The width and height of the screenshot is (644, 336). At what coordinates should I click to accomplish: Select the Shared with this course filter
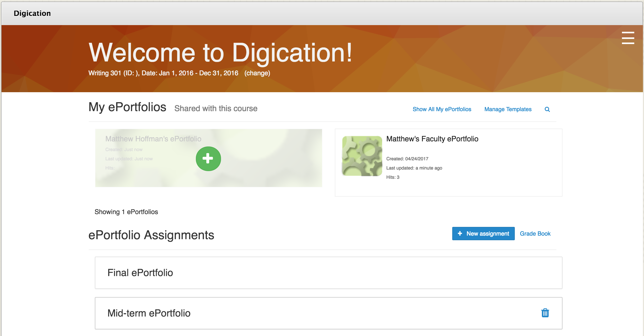point(216,108)
